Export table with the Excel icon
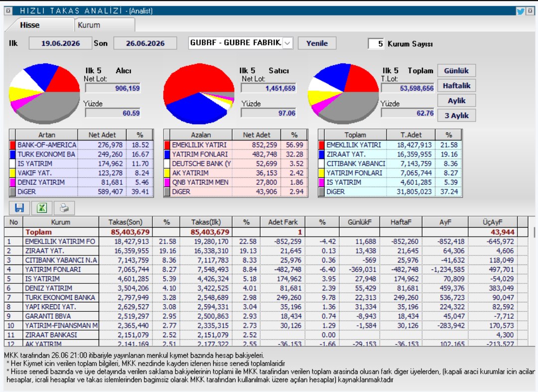 coord(41,208)
